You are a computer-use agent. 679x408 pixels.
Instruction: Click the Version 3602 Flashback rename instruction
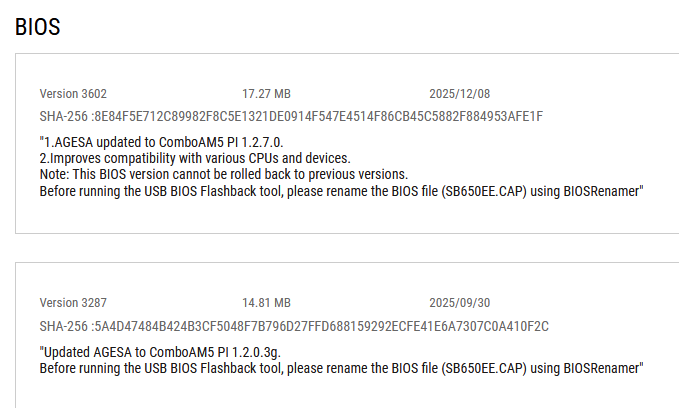[340, 189]
